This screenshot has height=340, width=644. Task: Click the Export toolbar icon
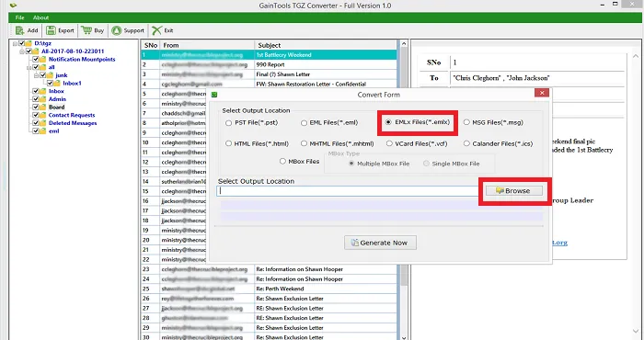51,30
